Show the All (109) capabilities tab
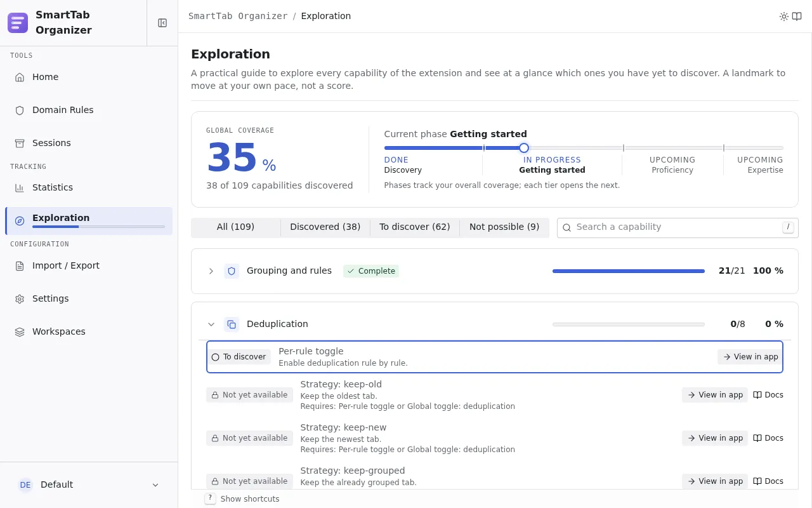The height and width of the screenshot is (508, 812). pos(235,227)
